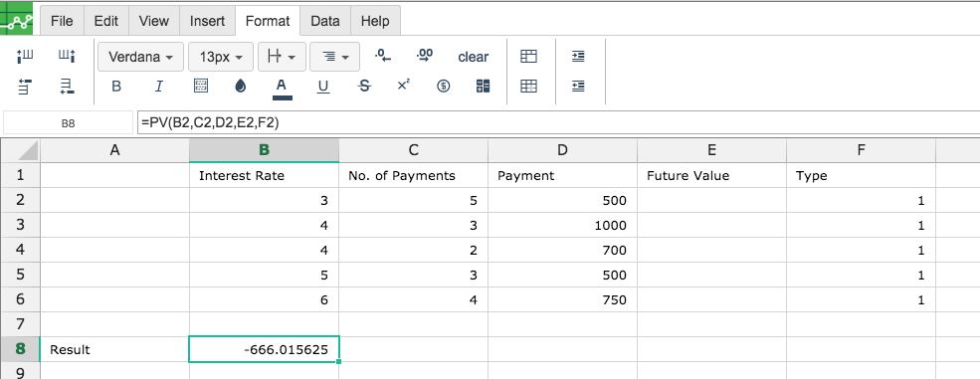Select the column D header
Screen dimensions: 980x379
point(562,150)
